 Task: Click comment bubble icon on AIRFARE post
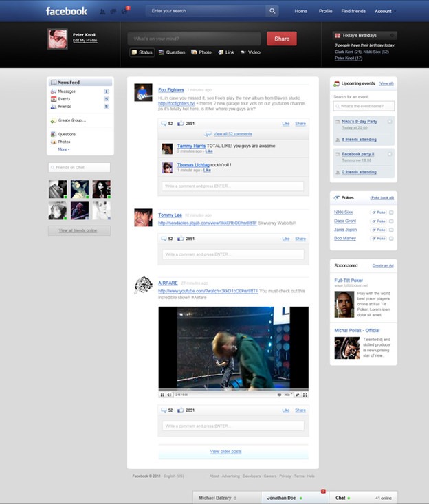click(x=164, y=410)
